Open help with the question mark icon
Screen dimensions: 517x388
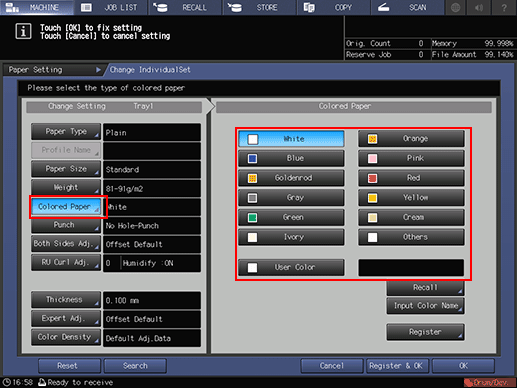point(504,7)
